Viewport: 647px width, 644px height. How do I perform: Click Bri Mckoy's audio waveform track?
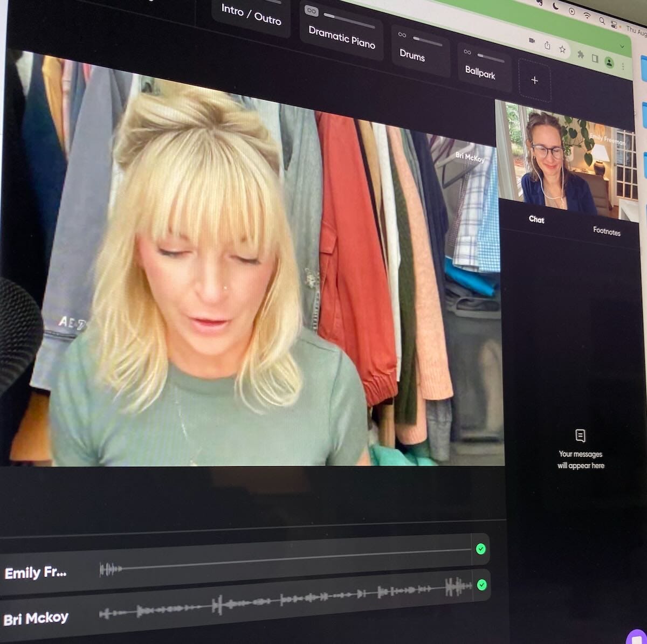[x=286, y=599]
